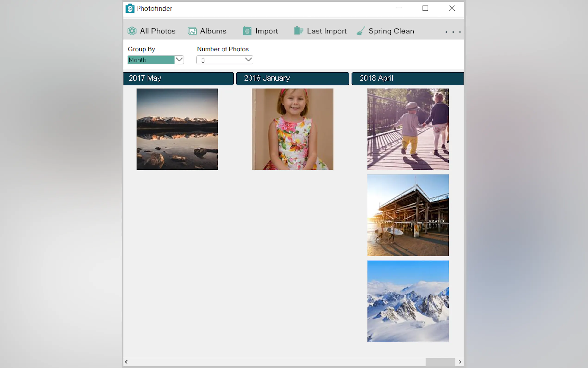Close the Photofinder window
This screenshot has width=588, height=368.
point(452,8)
